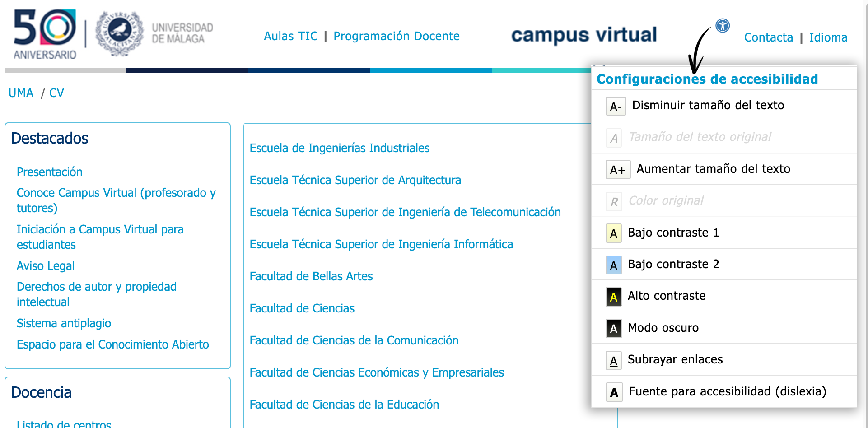The image size is (868, 428).
Task: Select the yellow Bajo contraste 1 icon
Action: 613,233
